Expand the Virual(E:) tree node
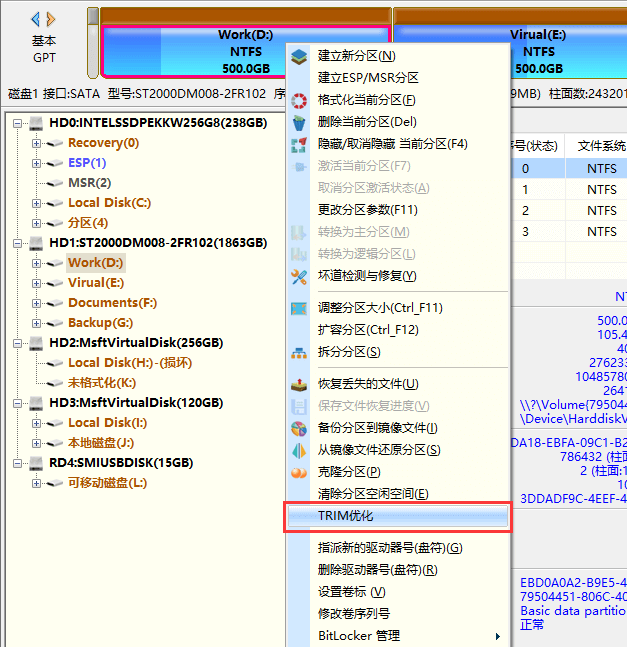 tap(36, 283)
